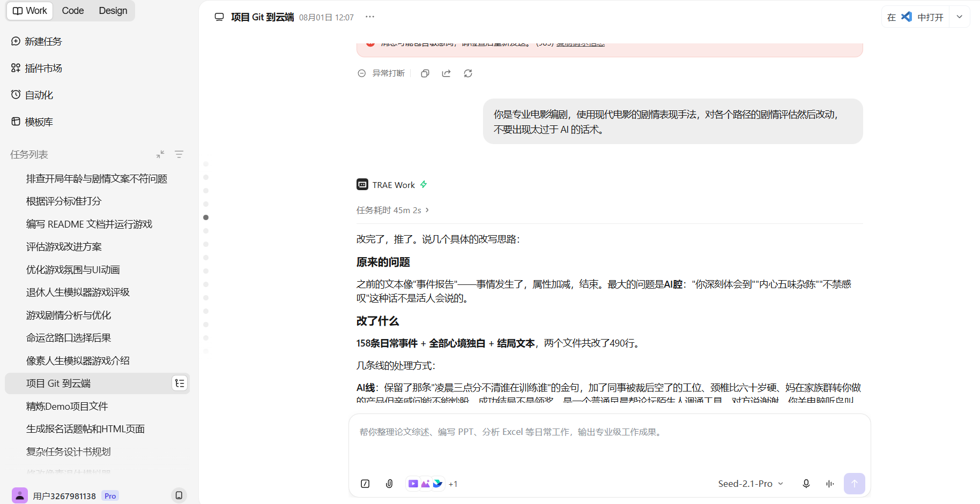
Task: Click the user message bubble about 电影编剧
Action: [673, 122]
